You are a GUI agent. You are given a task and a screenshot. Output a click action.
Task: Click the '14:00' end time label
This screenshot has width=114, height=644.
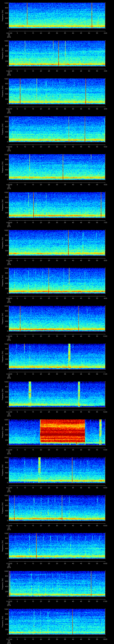pyautogui.click(x=105, y=488)
